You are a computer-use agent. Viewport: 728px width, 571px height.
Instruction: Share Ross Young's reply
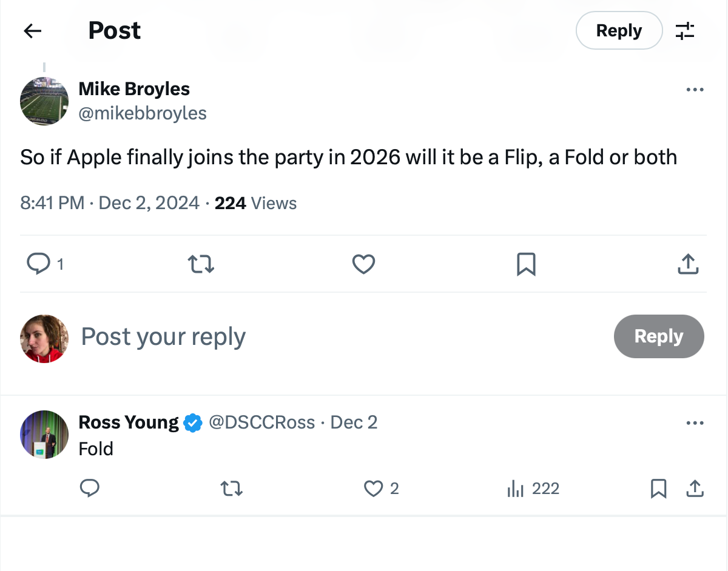point(695,488)
